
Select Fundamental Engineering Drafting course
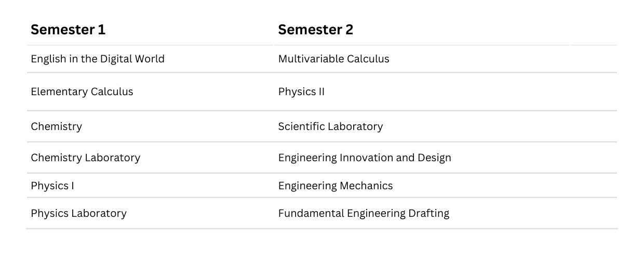(x=364, y=213)
